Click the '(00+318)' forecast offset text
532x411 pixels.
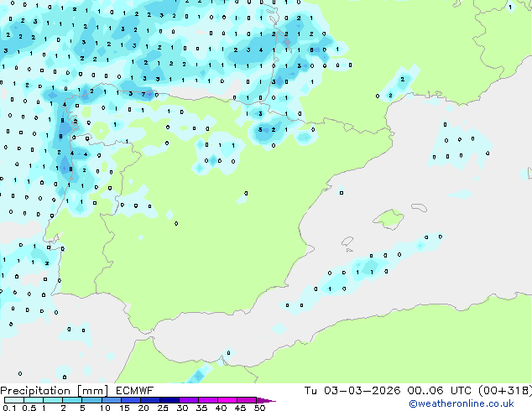click(505, 391)
